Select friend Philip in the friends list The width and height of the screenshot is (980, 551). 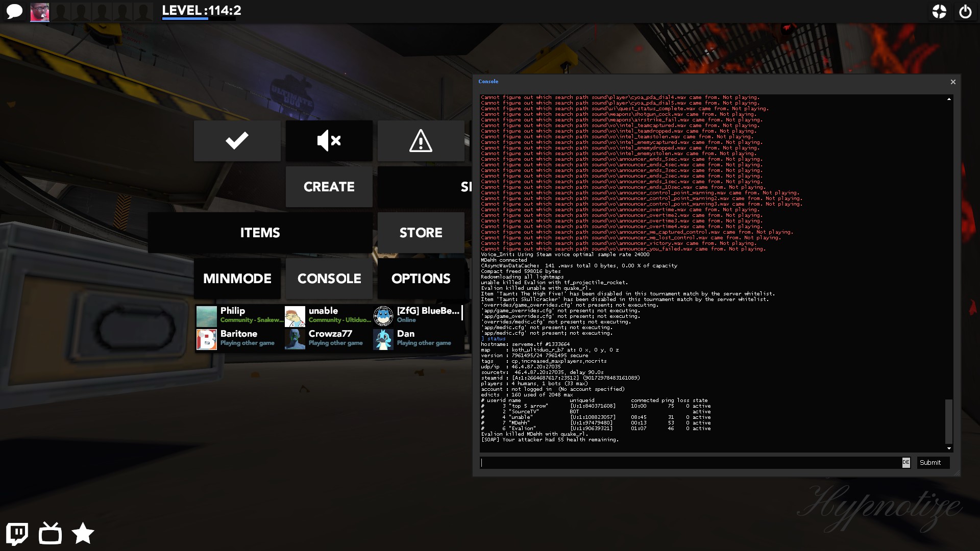point(239,316)
